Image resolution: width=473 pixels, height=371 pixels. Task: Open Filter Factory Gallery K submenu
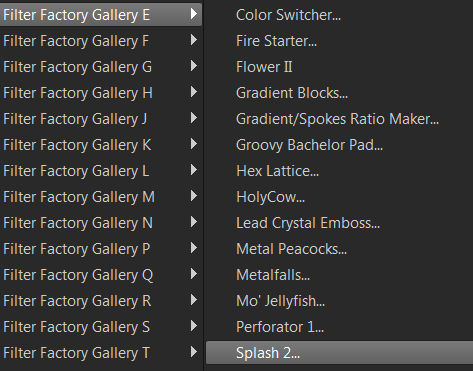101,145
